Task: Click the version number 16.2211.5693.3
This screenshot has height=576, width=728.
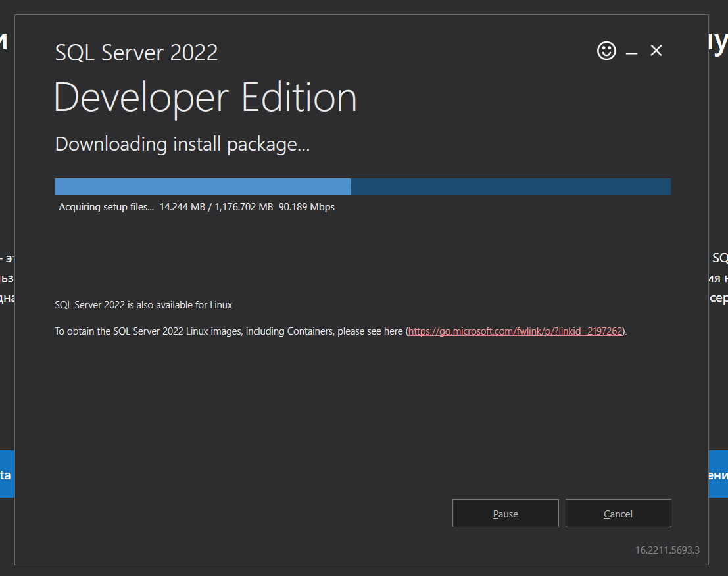Action: pyautogui.click(x=667, y=550)
